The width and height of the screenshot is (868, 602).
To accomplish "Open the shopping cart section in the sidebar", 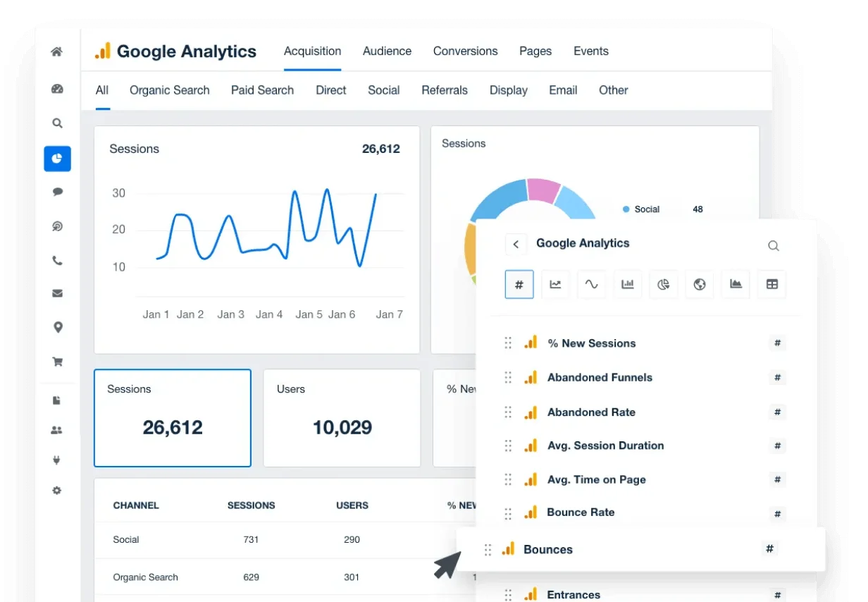I will coord(57,361).
